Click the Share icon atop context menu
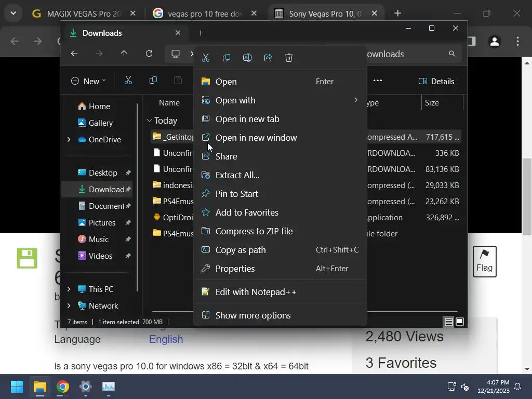 point(268,58)
